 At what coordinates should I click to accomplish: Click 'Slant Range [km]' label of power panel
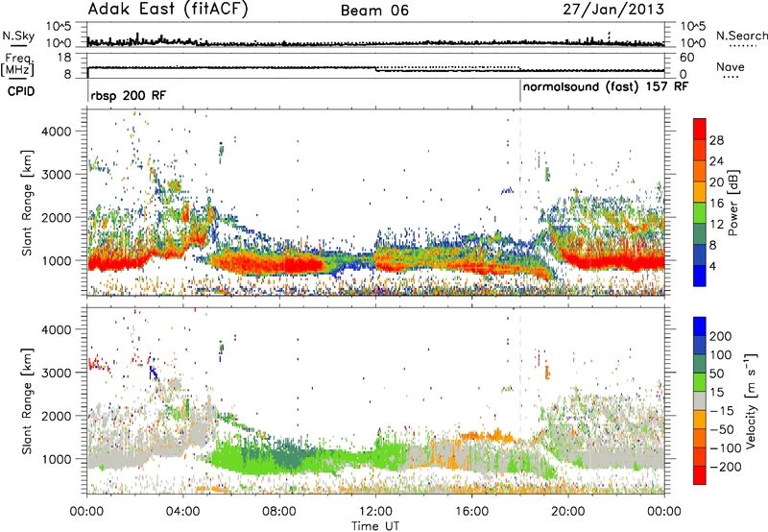[x=27, y=203]
